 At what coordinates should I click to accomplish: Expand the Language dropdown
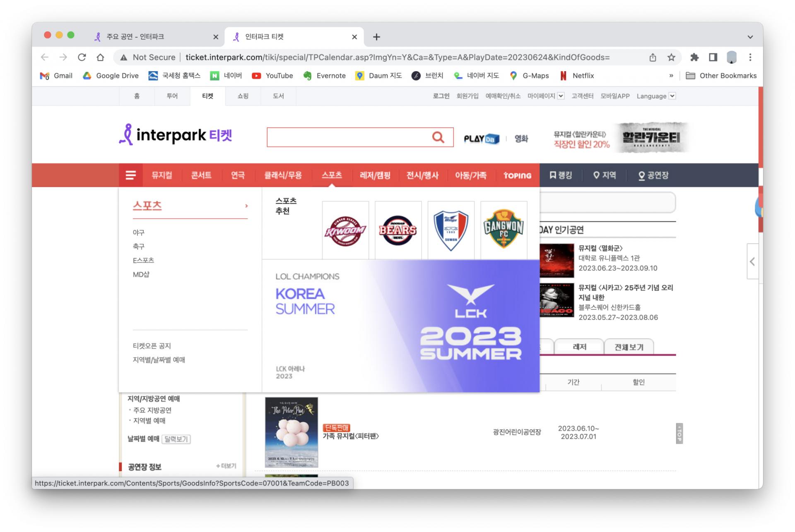pyautogui.click(x=672, y=96)
